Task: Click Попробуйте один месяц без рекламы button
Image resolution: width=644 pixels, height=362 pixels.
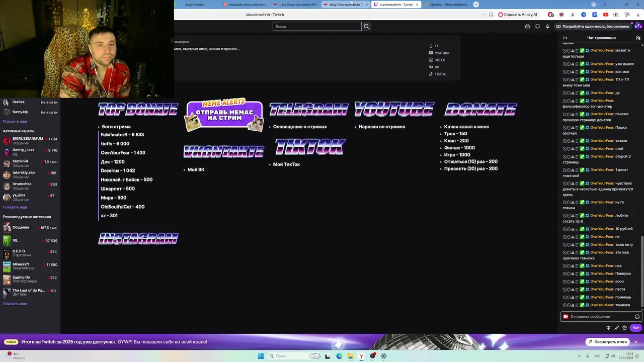Action: (x=592, y=26)
